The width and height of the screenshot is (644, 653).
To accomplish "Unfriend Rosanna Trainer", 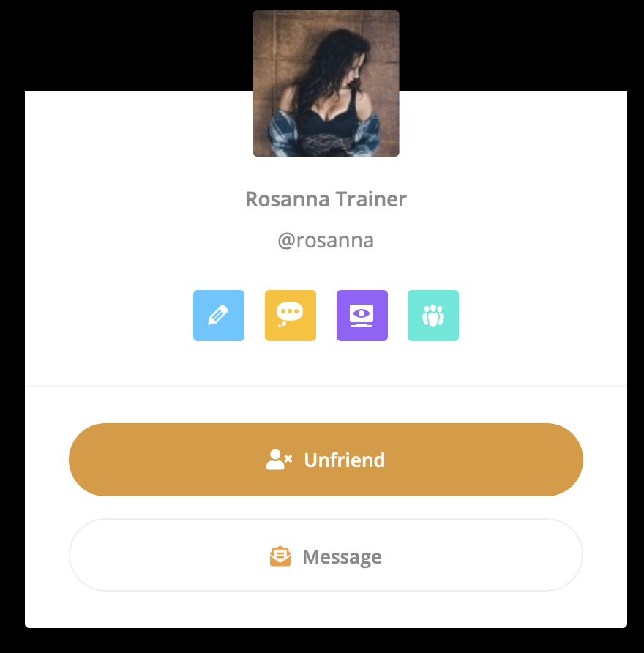I will [326, 459].
